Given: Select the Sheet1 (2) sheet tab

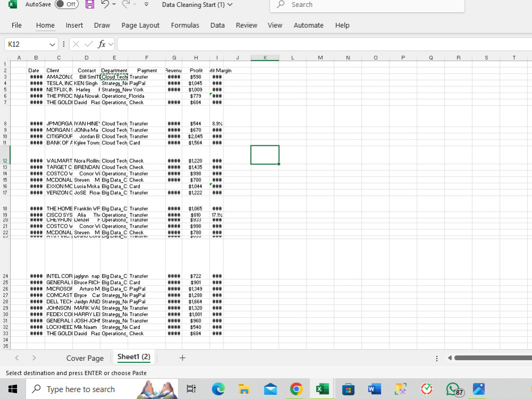Looking at the screenshot, I should point(134,357).
